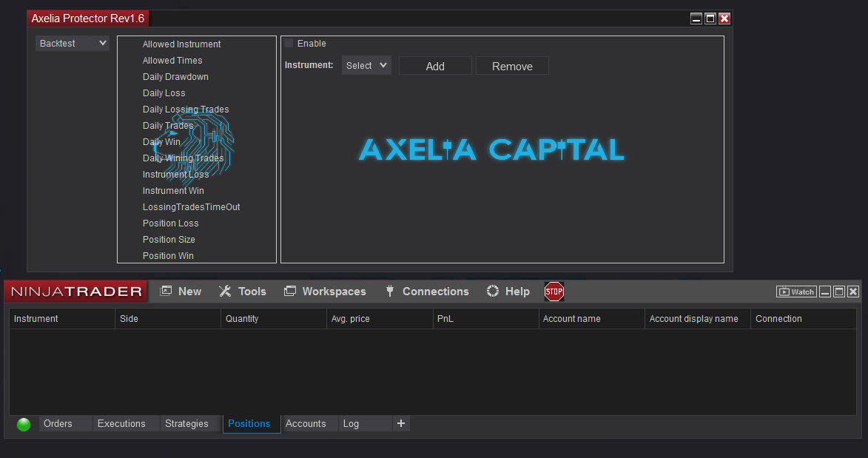Open the Log tab
This screenshot has height=458, width=868.
click(350, 423)
